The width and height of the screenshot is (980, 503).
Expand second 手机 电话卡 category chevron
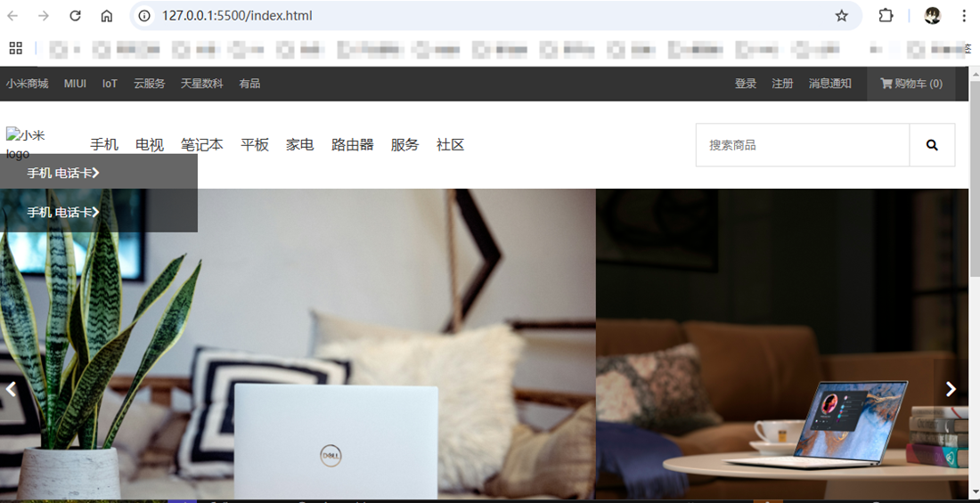[95, 213]
